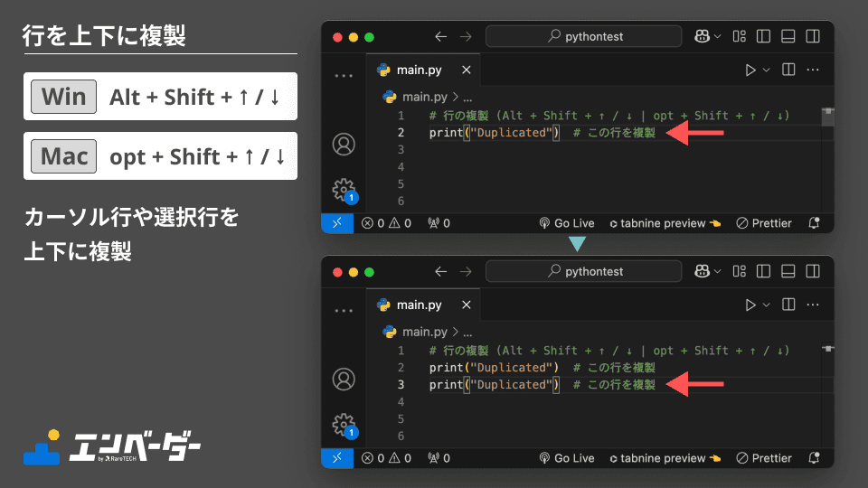Open activity bar overflow dots in top window
The image size is (868, 488).
(x=344, y=75)
